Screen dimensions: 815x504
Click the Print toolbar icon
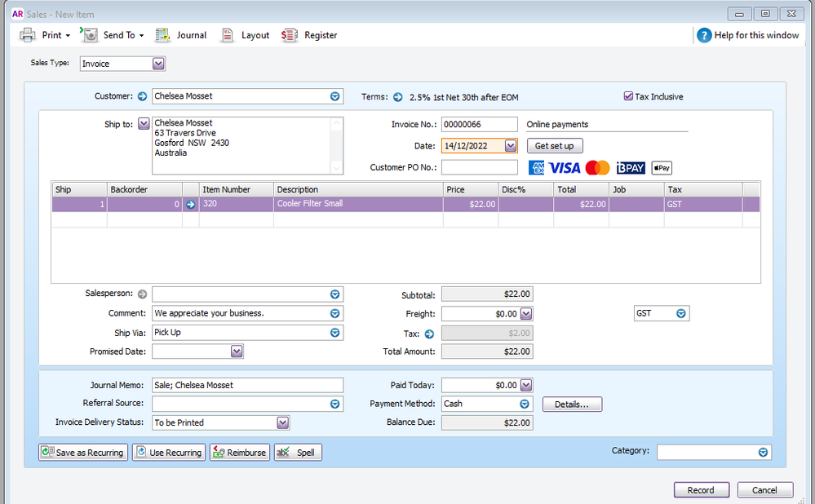pos(28,35)
